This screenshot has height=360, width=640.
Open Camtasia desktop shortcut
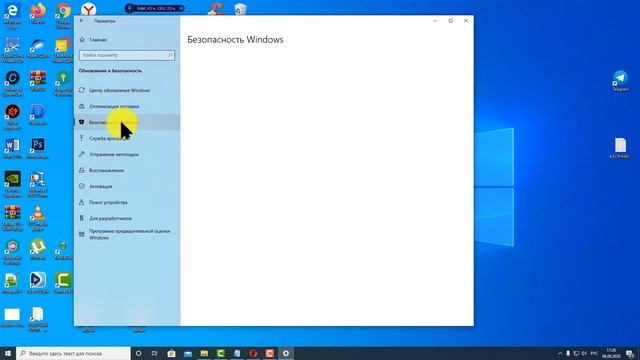pyautogui.click(x=63, y=283)
